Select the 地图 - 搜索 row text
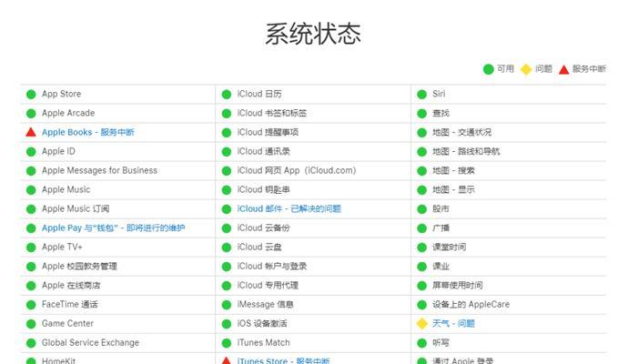618x364 pixels. tap(453, 170)
